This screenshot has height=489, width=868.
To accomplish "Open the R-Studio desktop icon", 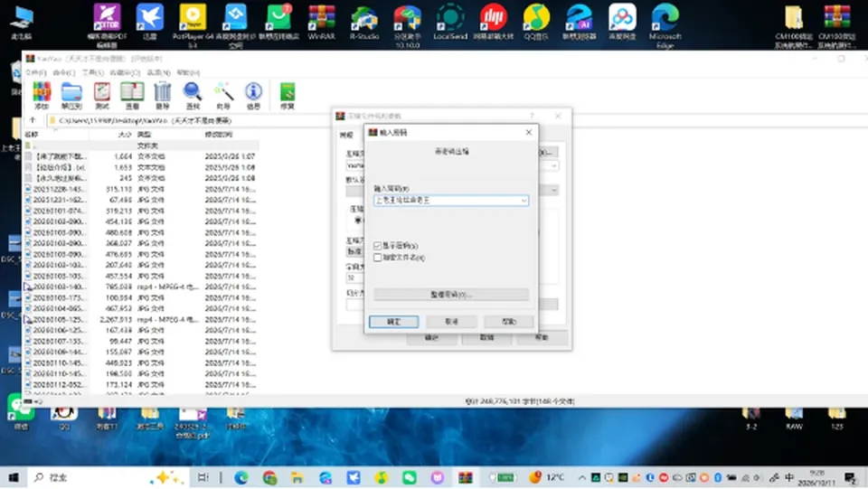I will pos(364,22).
